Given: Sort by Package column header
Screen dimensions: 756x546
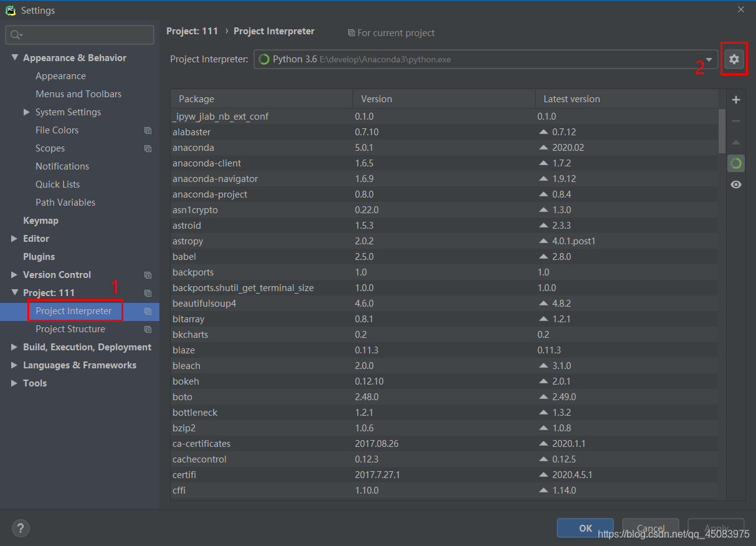Looking at the screenshot, I should coord(262,98).
